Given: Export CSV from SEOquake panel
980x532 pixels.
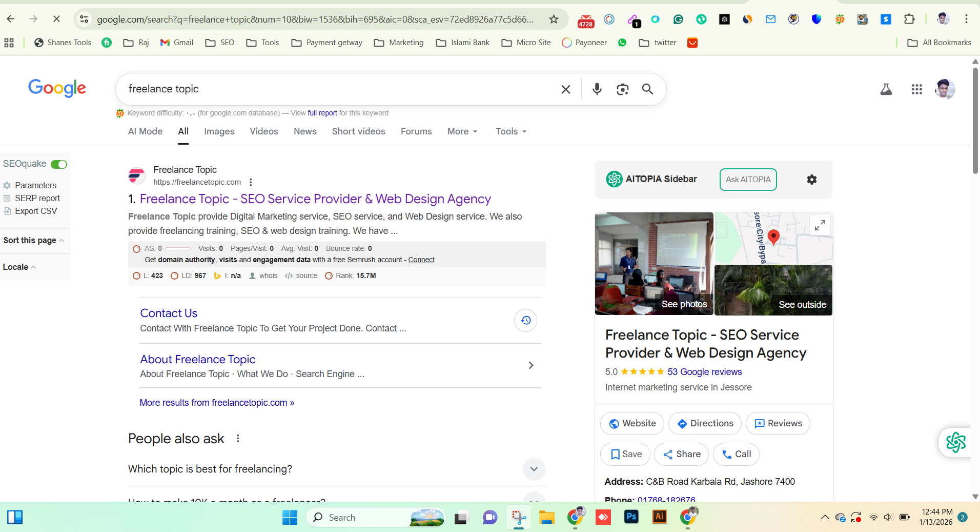Looking at the screenshot, I should point(36,211).
